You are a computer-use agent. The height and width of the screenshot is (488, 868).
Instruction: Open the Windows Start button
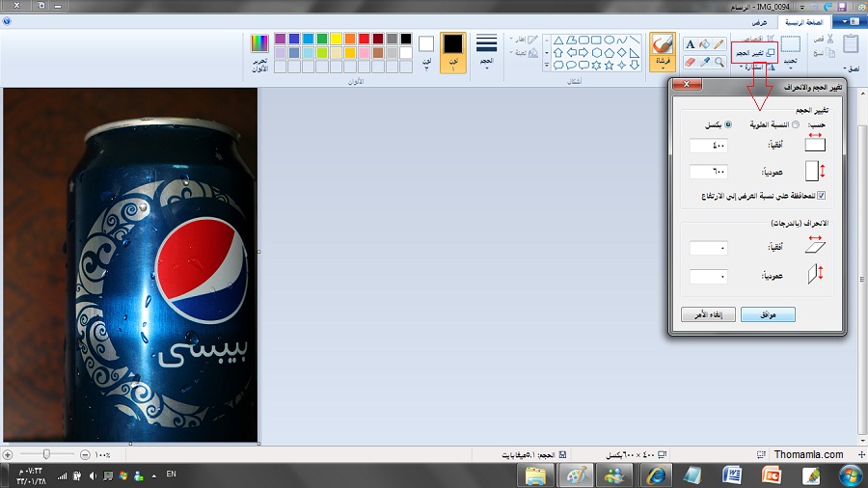tap(850, 475)
